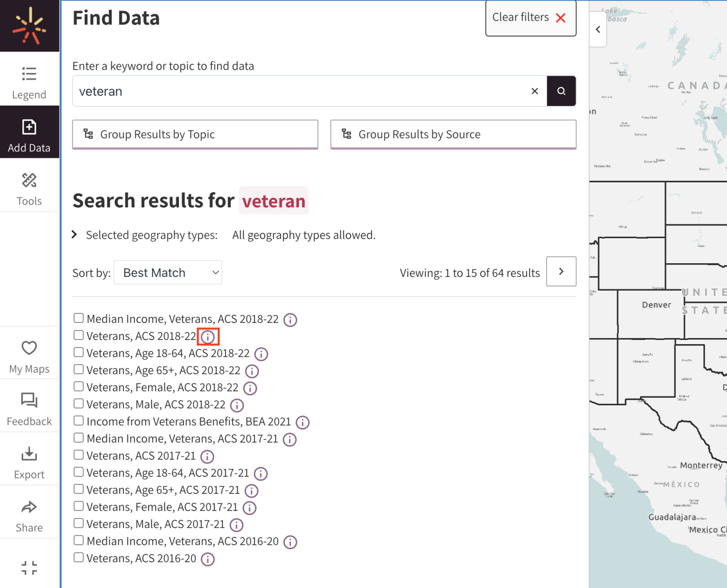
Task: Show info for Veterans, ACS 2018-22 dataset
Action: pos(208,336)
